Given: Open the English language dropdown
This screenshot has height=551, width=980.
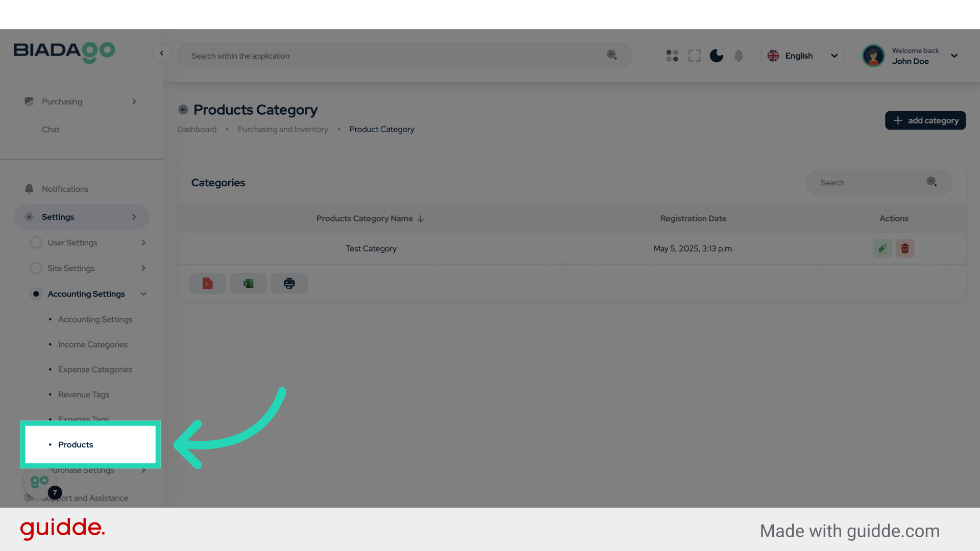Looking at the screenshot, I should click(802, 56).
